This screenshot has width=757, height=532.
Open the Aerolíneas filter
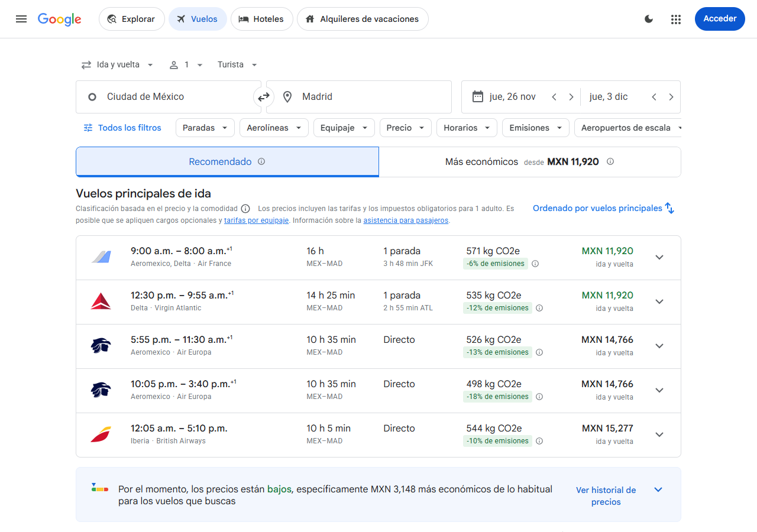pyautogui.click(x=274, y=128)
